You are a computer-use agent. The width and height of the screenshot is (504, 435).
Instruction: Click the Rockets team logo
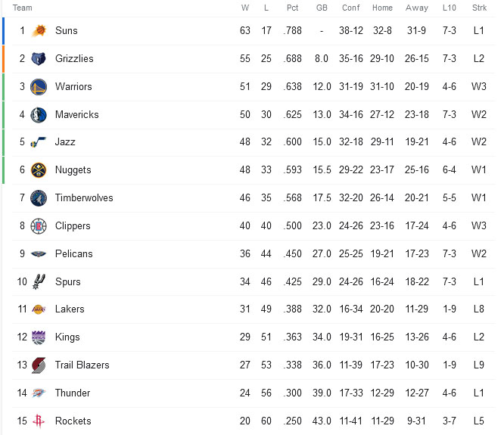(39, 421)
